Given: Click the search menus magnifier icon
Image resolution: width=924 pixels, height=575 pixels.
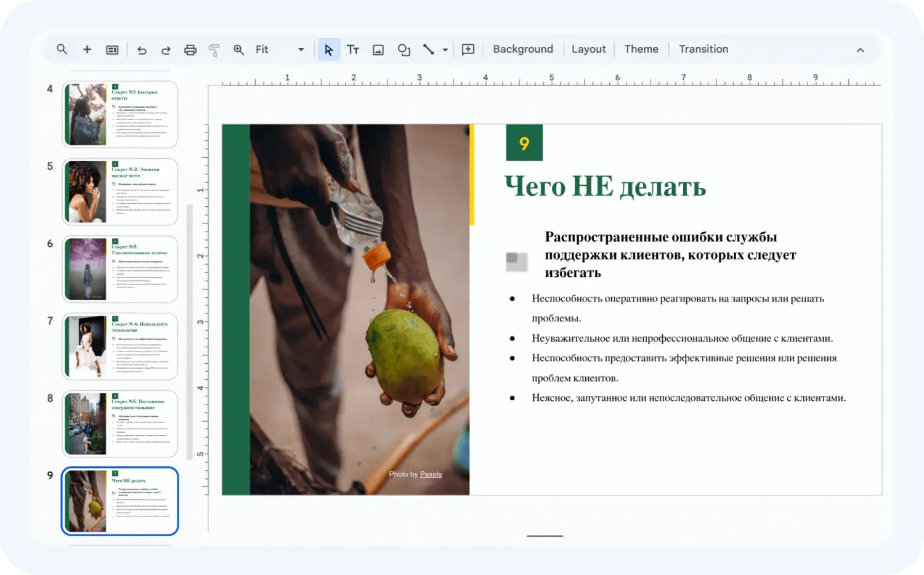Looking at the screenshot, I should click(x=62, y=49).
